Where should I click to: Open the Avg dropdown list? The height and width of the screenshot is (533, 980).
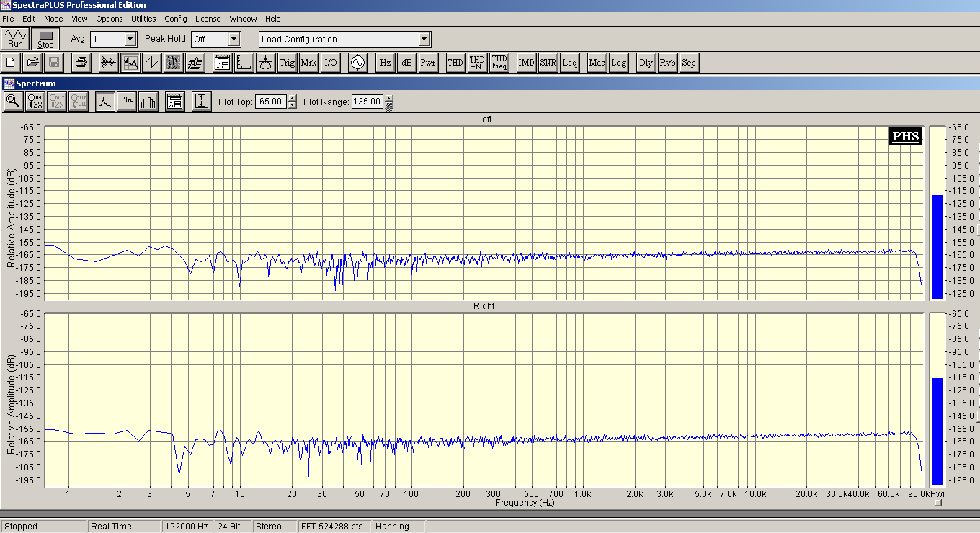tap(130, 40)
